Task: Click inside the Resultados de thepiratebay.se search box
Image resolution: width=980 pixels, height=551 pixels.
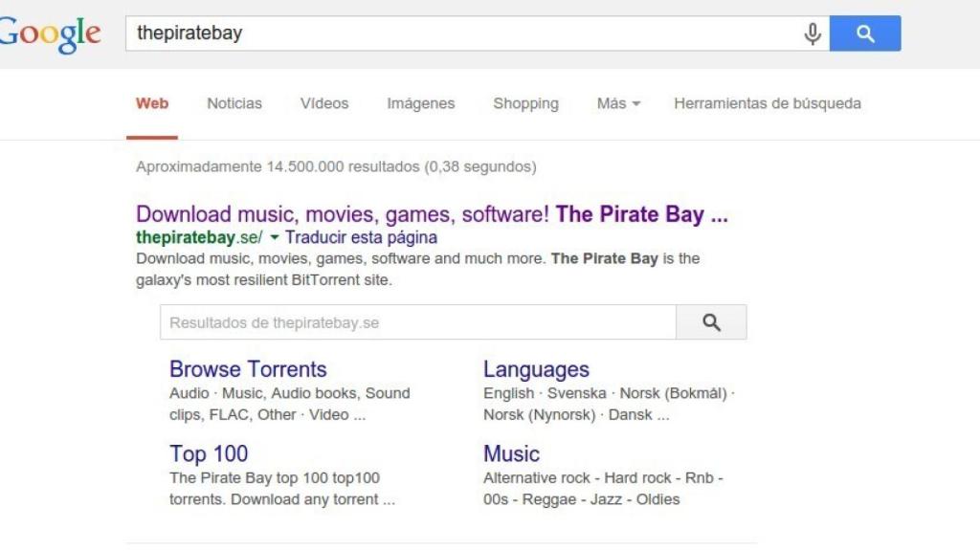Action: coord(412,322)
